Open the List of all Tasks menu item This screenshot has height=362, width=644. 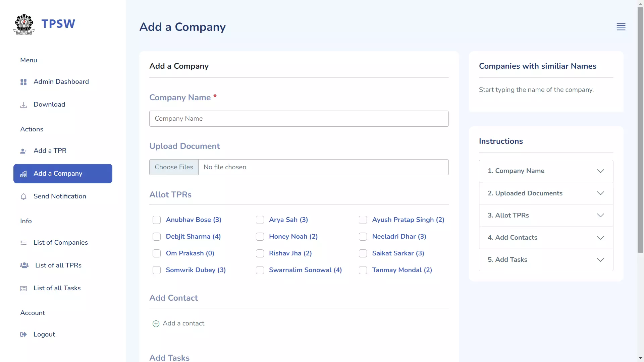57,288
